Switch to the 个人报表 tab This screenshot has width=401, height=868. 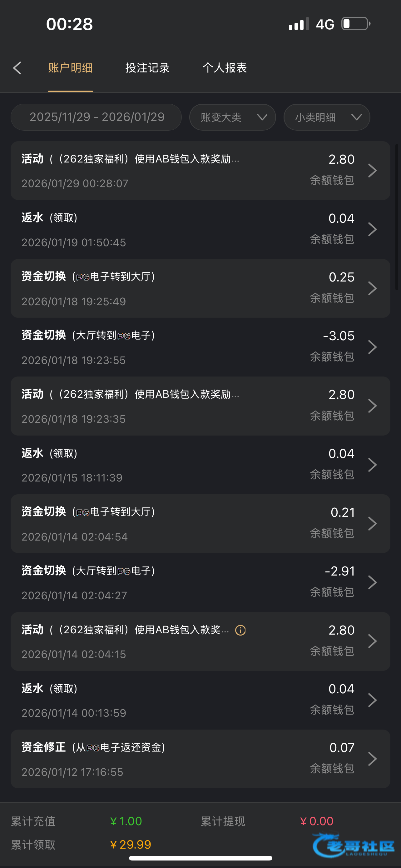pos(225,68)
